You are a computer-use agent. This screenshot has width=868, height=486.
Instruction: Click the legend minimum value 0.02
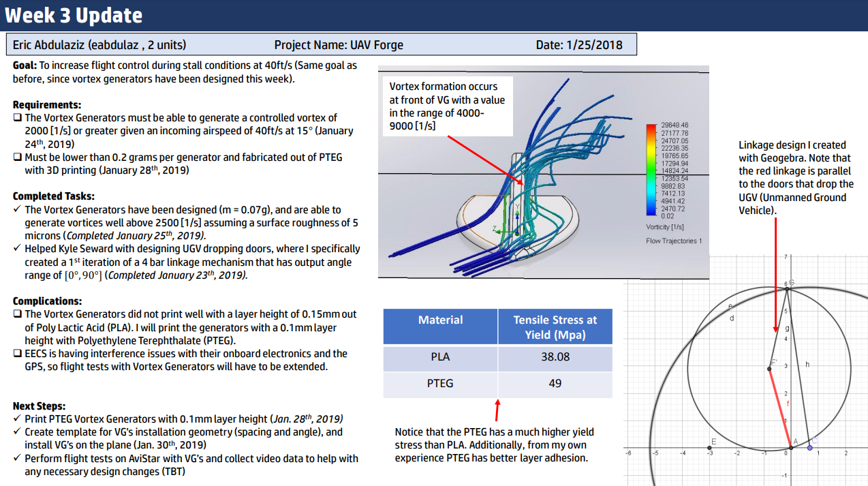[668, 216]
